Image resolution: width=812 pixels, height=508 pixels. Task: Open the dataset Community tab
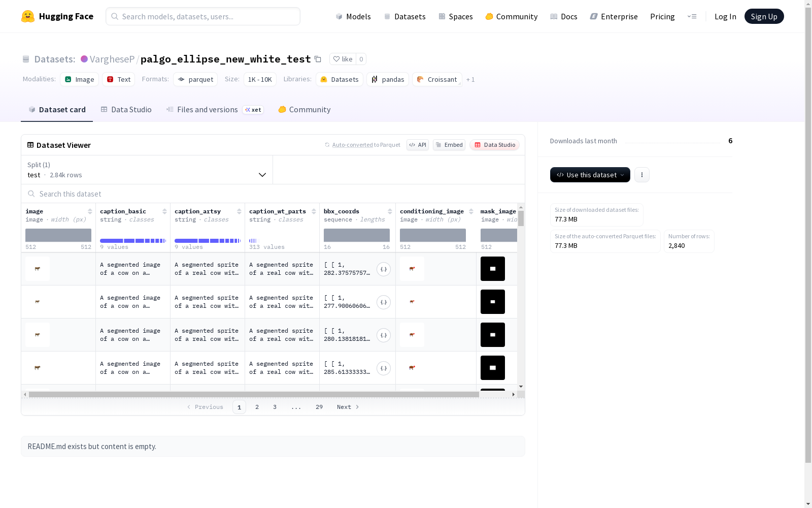304,110
